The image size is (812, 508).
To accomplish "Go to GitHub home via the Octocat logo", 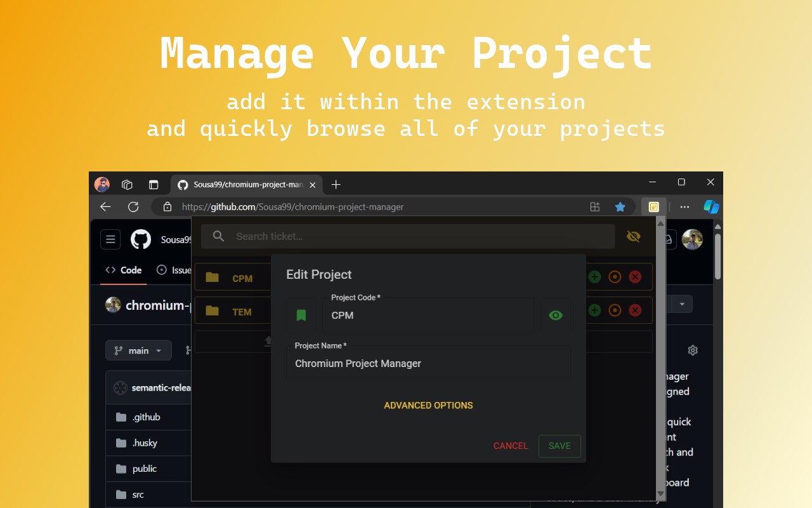I will (141, 239).
